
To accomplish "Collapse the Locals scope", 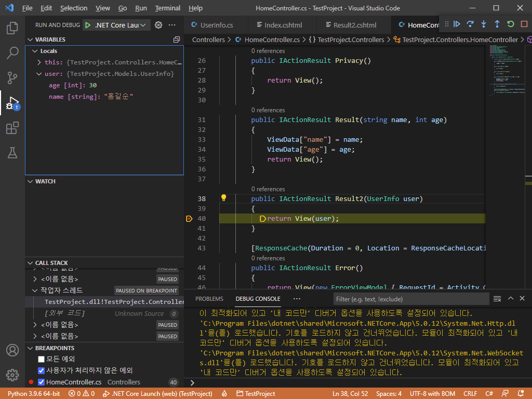I will [x=35, y=51].
